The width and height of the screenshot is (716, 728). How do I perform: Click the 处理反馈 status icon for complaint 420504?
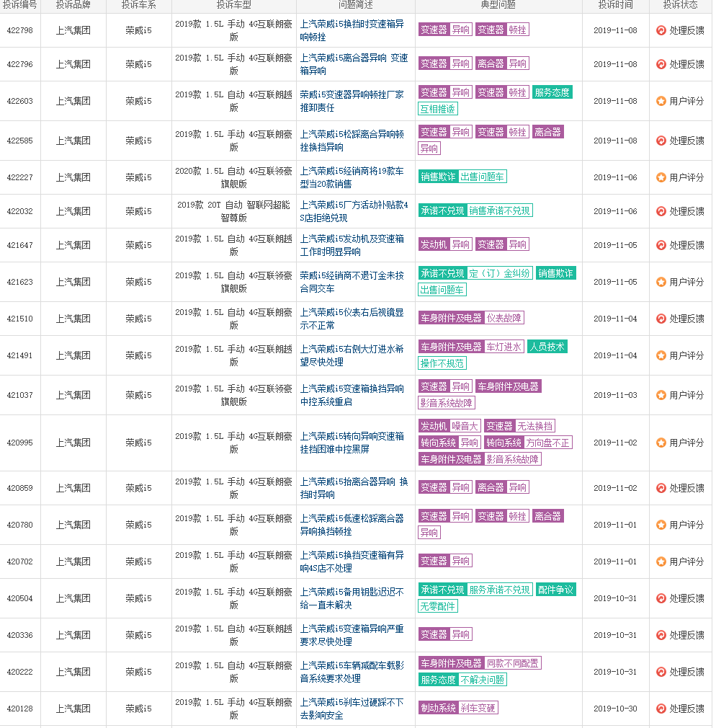coord(661,598)
